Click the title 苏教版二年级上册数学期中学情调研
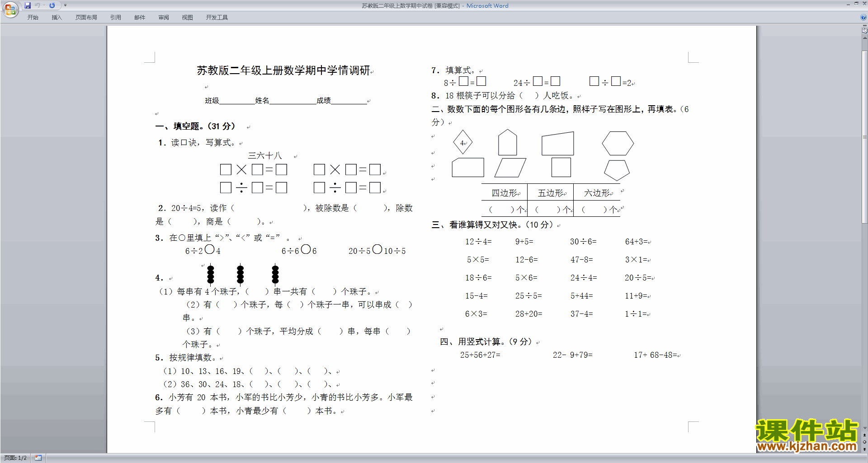This screenshot has height=463, width=868. coord(283,70)
